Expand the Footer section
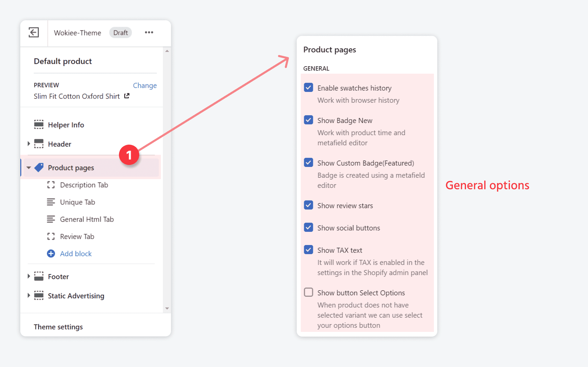Image resolution: width=588 pixels, height=367 pixels. [28, 276]
